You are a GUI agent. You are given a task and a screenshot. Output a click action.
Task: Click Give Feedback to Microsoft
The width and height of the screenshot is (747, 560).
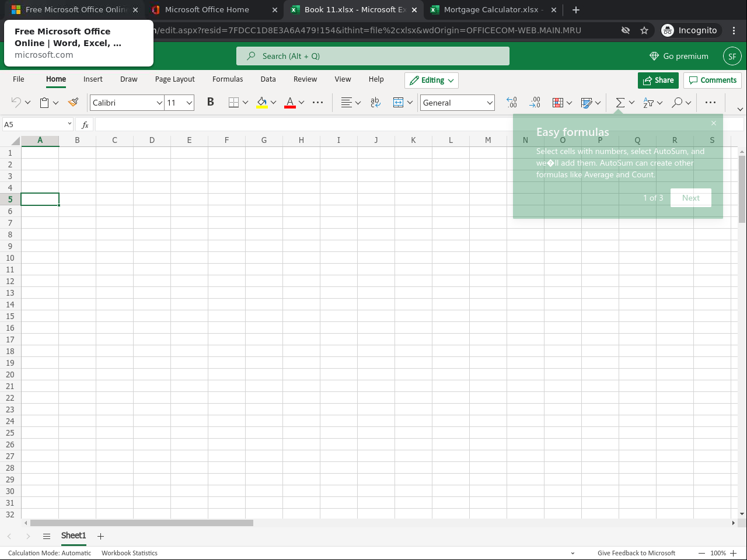pos(636,553)
